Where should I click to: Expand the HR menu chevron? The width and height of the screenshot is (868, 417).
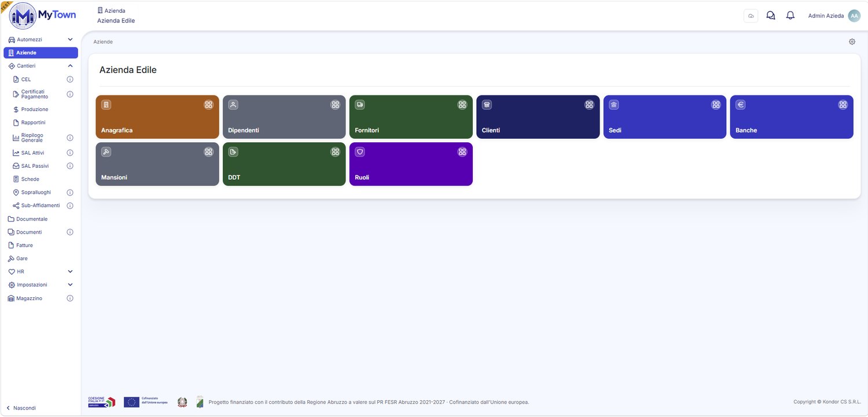click(70, 271)
